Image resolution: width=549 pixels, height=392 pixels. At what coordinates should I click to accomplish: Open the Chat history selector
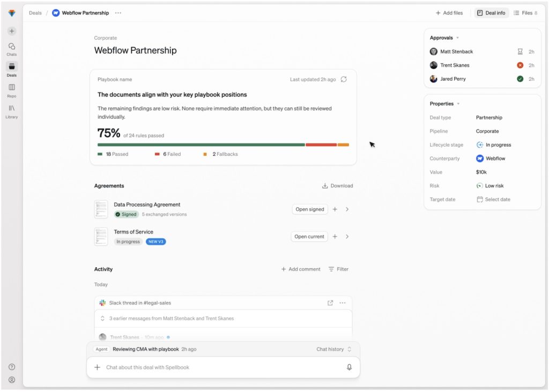tap(333, 349)
